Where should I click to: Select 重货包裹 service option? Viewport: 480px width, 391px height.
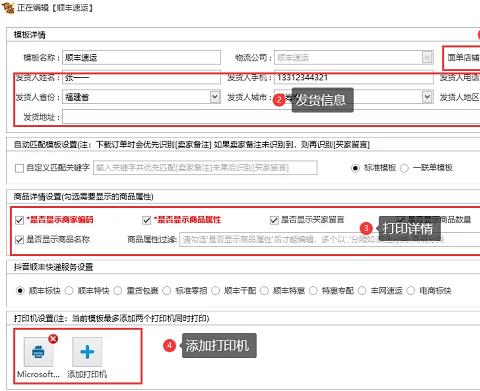(x=118, y=291)
